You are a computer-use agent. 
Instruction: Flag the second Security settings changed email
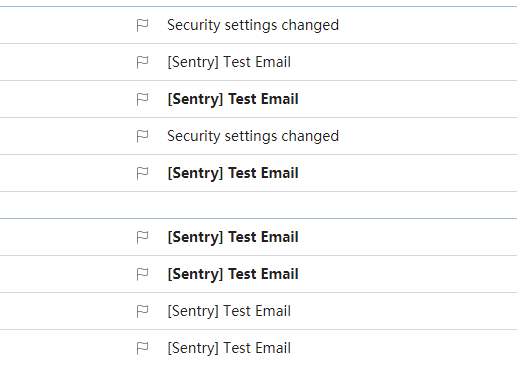[142, 136]
